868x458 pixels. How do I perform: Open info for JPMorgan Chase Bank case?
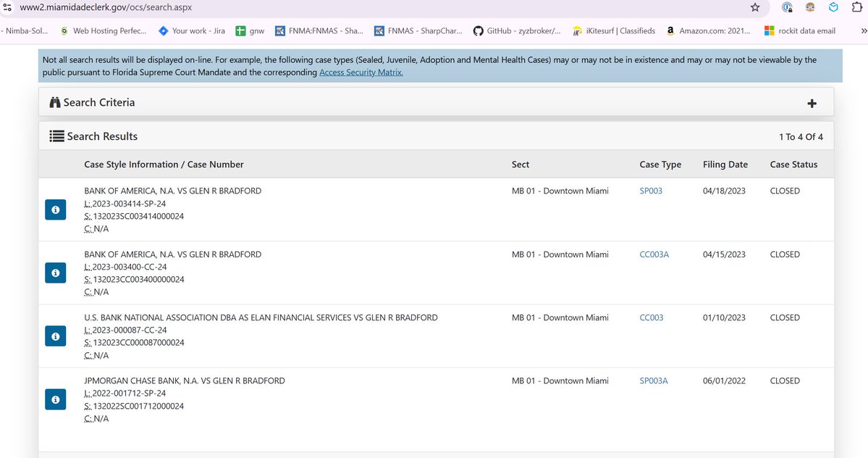pos(55,399)
